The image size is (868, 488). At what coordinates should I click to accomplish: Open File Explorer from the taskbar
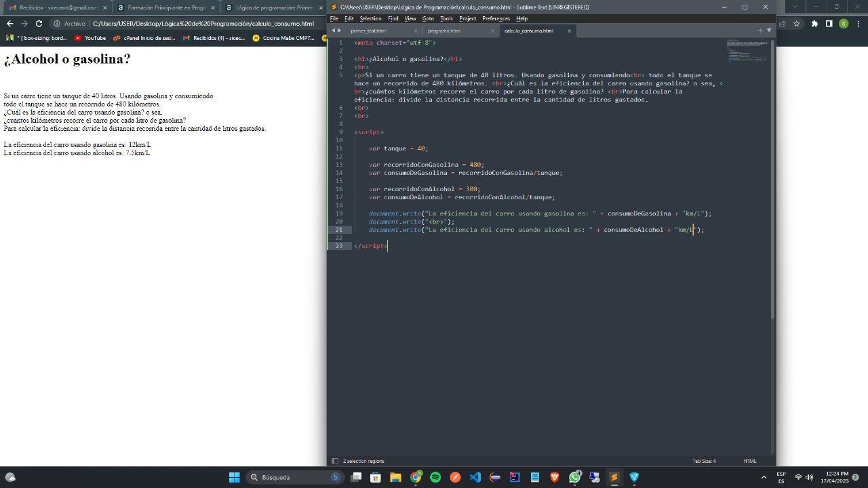click(x=395, y=477)
